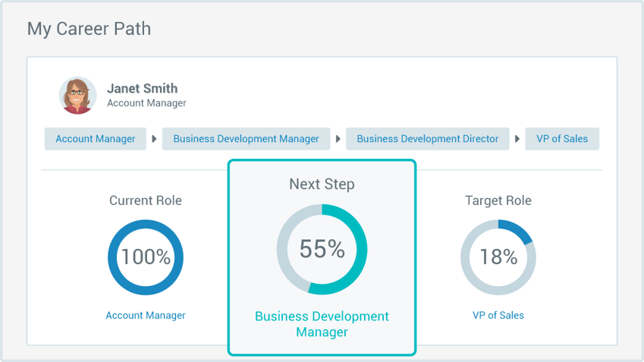Click the arrow before the Business Development Director step
Viewport: 644px width, 362px height.
point(338,139)
